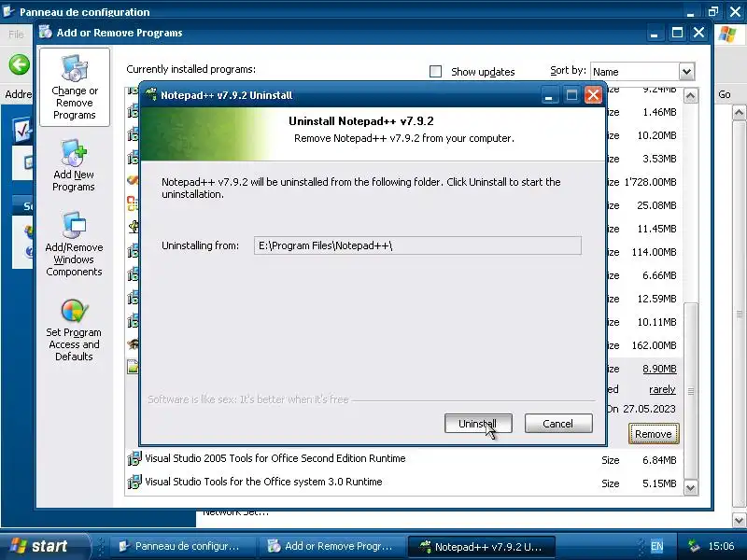This screenshot has width=747, height=560.
Task: Click Panneau de configuration title bar icon
Action: (8, 10)
